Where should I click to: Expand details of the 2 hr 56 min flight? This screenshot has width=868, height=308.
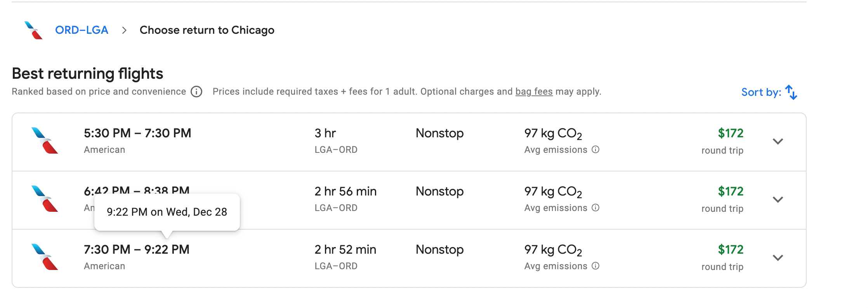pos(778,199)
